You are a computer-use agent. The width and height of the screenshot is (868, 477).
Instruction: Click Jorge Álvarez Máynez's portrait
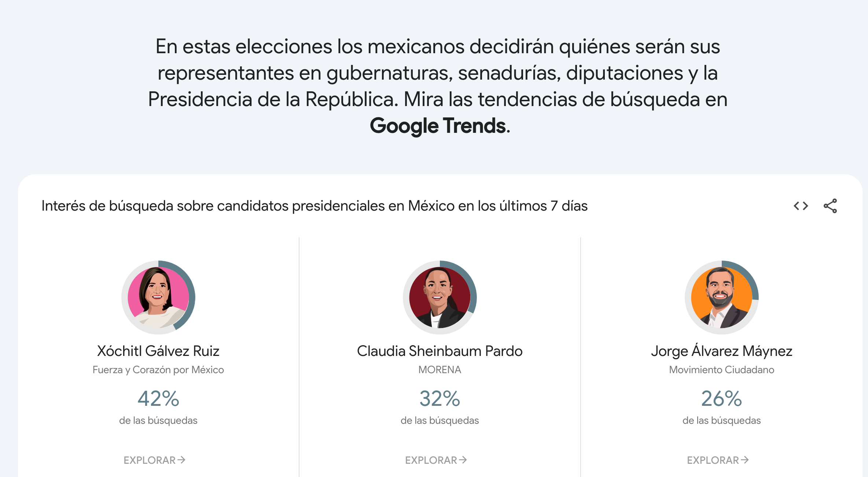(721, 297)
